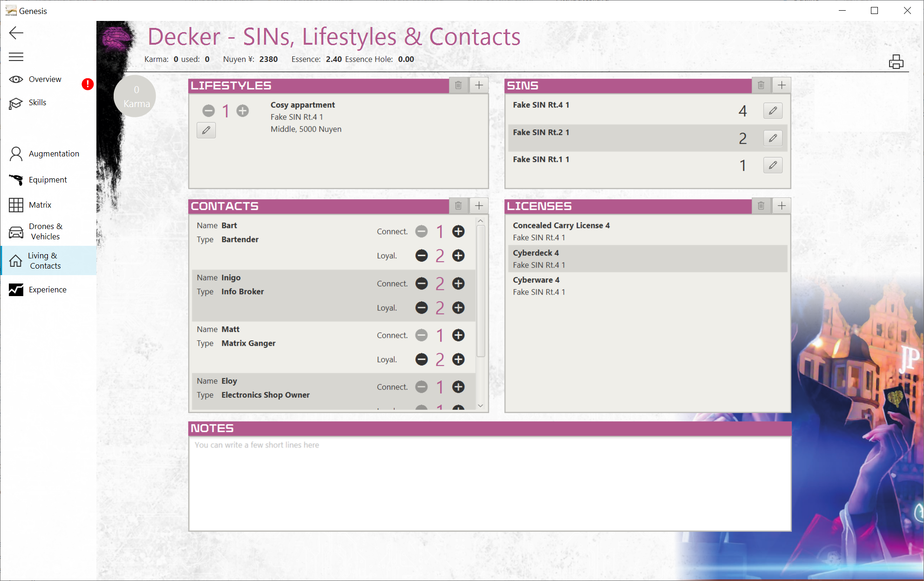Add a new lifestyle with plus icon
Image resolution: width=924 pixels, height=581 pixels.
pyautogui.click(x=479, y=85)
